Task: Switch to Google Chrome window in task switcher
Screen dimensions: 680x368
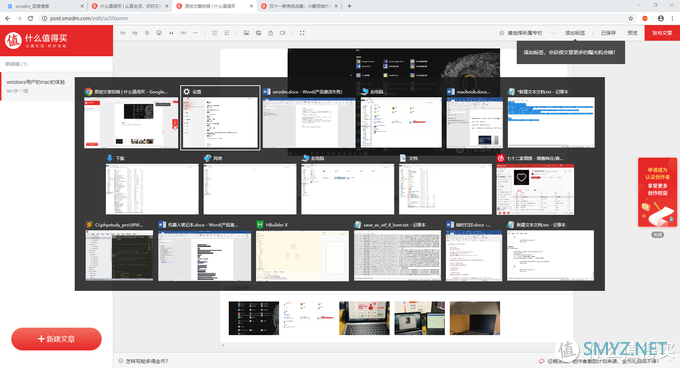Action: coord(131,118)
